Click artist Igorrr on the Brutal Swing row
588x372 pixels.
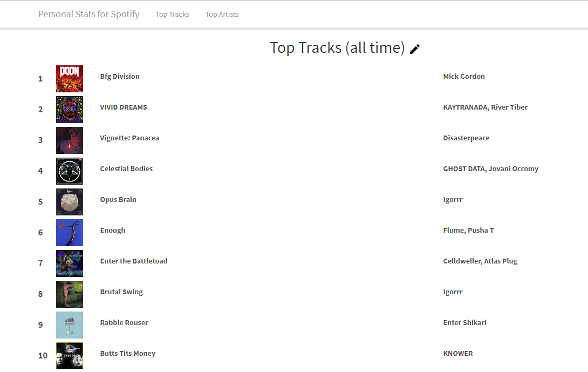click(x=453, y=292)
